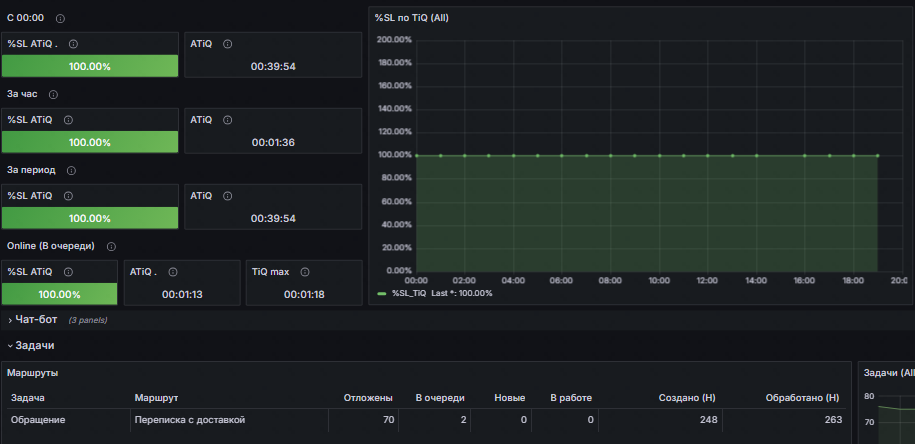This screenshot has width=915, height=444.
Task: Click info icon on TiQ max panel
Action: [x=305, y=272]
